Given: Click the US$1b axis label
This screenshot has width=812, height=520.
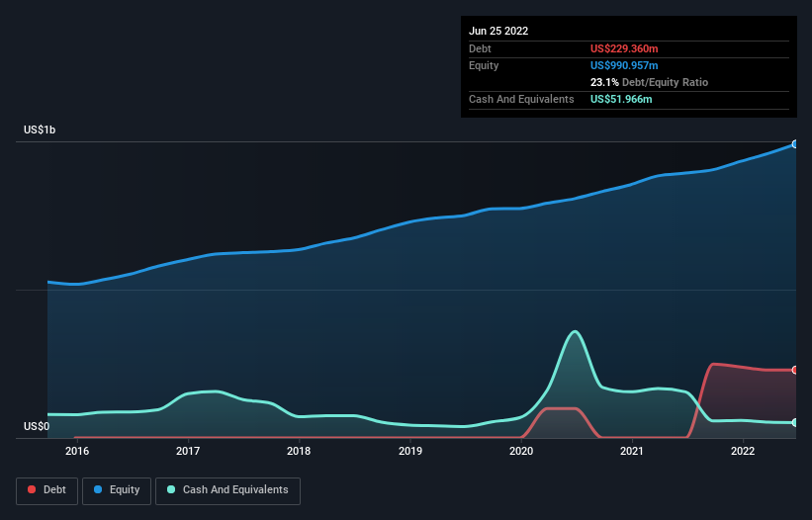Looking at the screenshot, I should coord(40,130).
